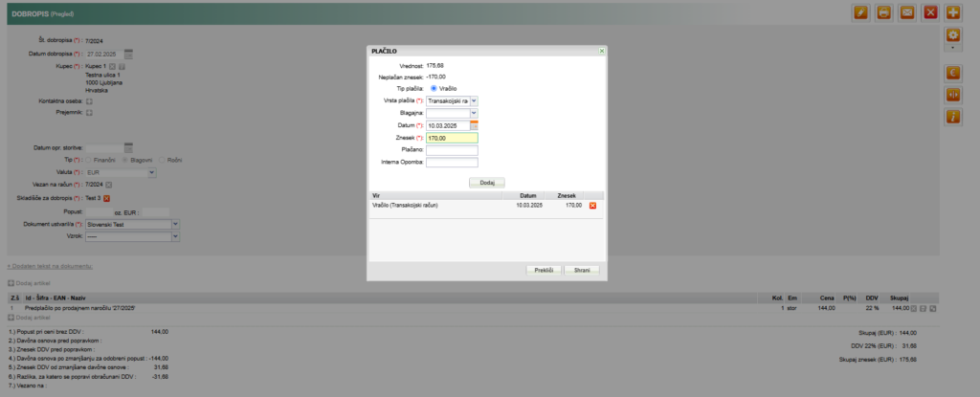This screenshot has width=980, height=397.
Task: Click the Shrani button
Action: 582,270
